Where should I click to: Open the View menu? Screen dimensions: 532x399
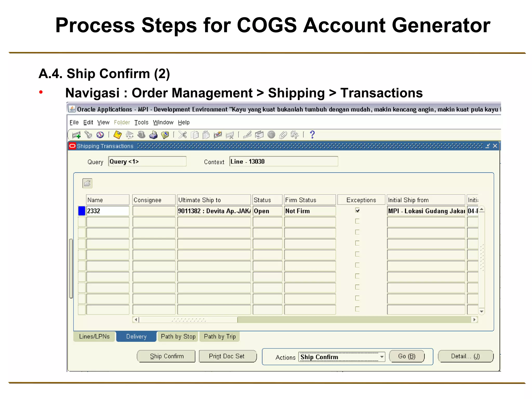coord(103,122)
